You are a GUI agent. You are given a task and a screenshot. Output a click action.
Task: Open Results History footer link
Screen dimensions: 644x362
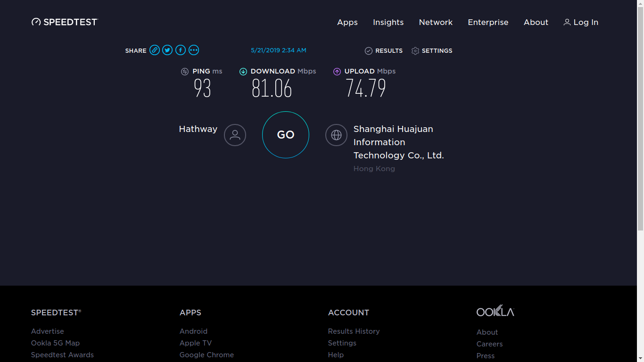[354, 331]
